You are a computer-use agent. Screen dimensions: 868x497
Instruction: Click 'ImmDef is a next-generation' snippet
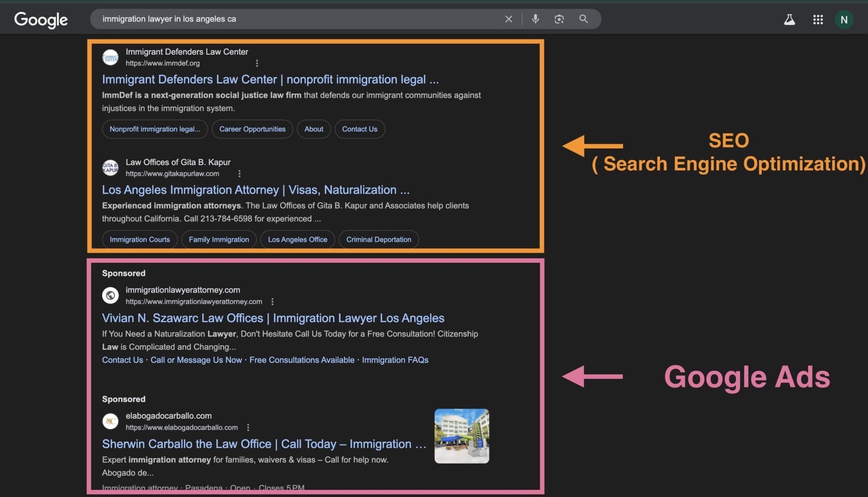tap(202, 95)
